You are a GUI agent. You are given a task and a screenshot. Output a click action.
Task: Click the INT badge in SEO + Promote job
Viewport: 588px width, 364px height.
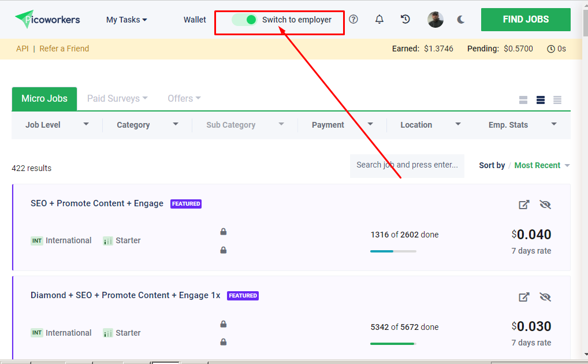37,240
